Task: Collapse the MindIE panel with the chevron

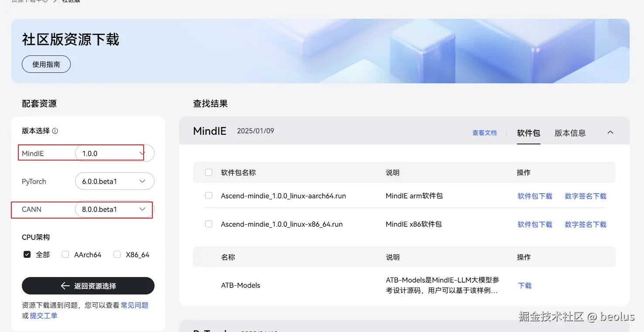Action: tap(610, 132)
